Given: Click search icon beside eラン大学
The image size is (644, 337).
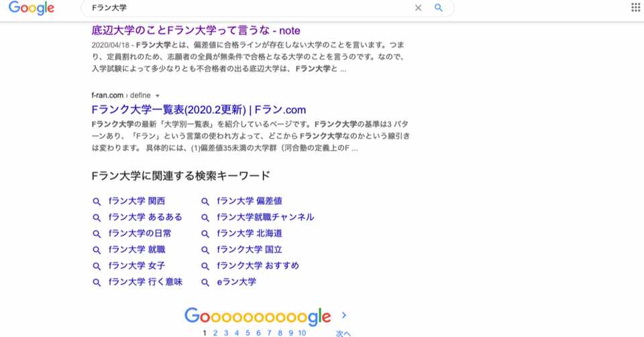Looking at the screenshot, I should tap(205, 282).
